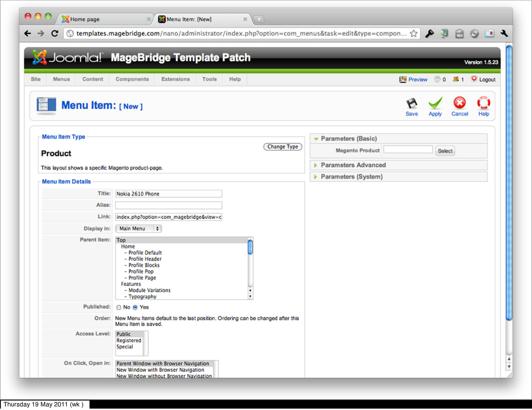Open the Display in Main Menu dropdown
The image size is (532, 410).
click(x=138, y=229)
